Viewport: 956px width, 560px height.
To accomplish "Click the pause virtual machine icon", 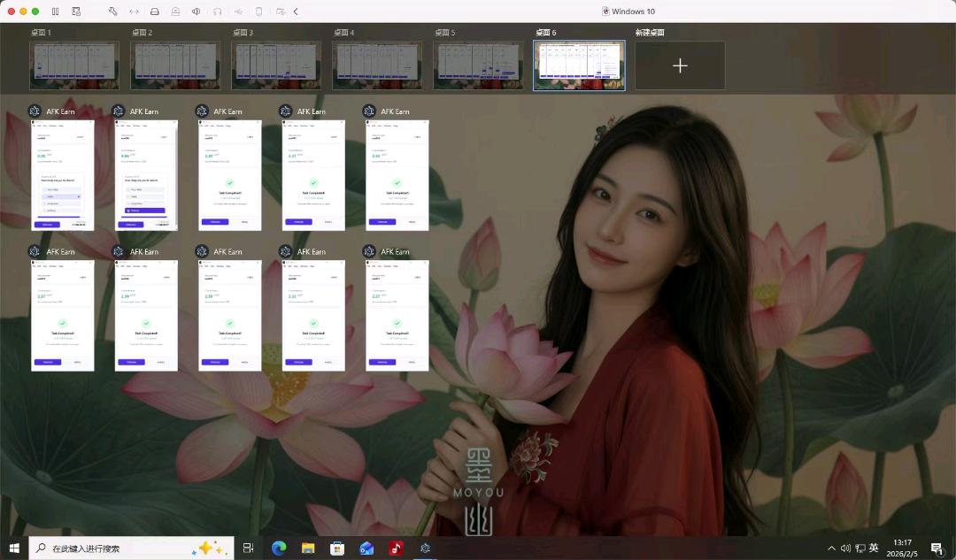I will (x=55, y=12).
